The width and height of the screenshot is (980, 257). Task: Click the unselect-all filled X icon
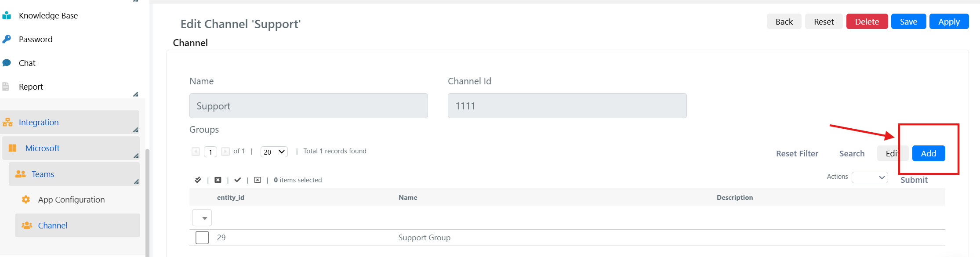pos(218,180)
